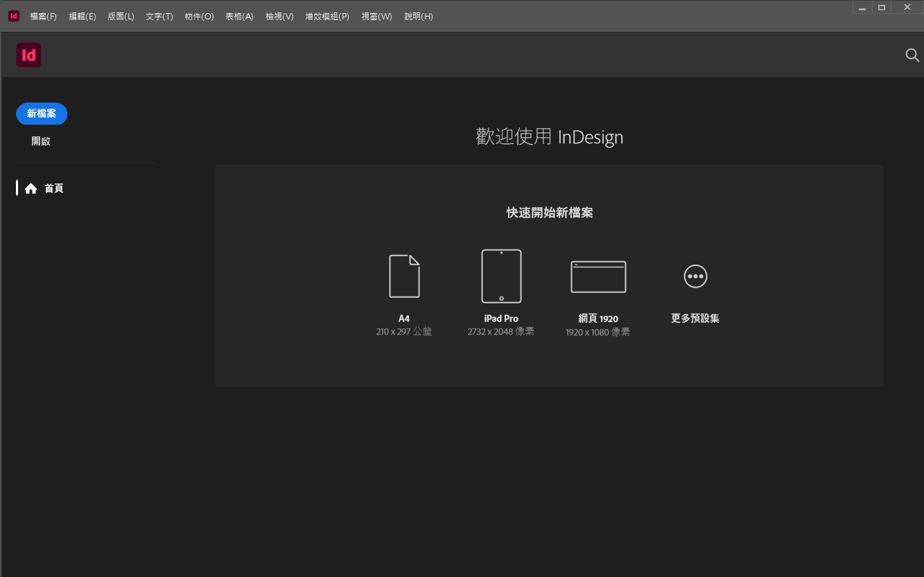Screen dimensions: 924x577
Task: Click the 歡迎使用 InDesign title
Action: point(550,137)
